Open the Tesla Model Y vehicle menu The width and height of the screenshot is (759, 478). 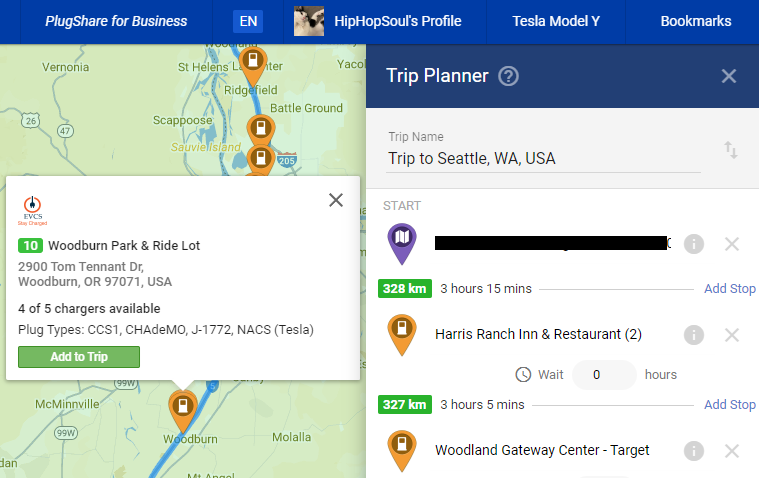[556, 21]
